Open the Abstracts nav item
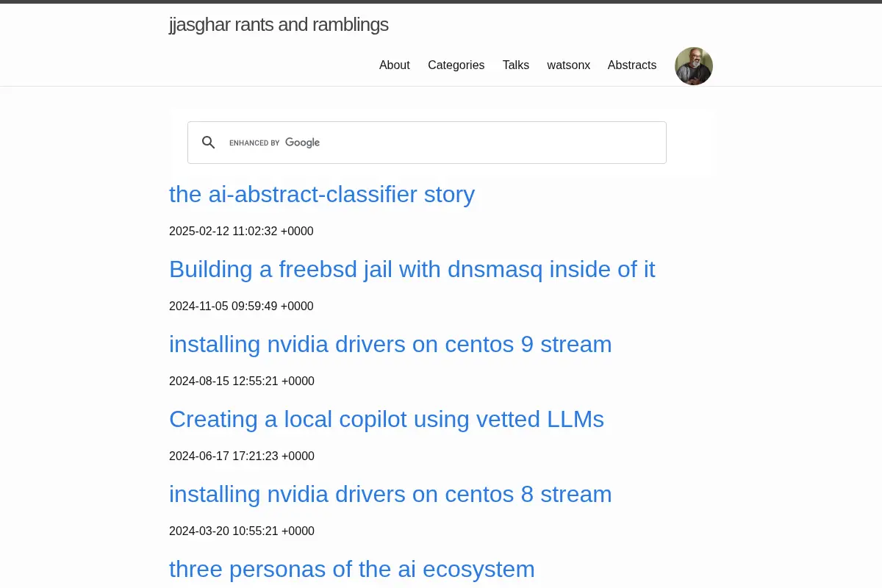 [632, 65]
